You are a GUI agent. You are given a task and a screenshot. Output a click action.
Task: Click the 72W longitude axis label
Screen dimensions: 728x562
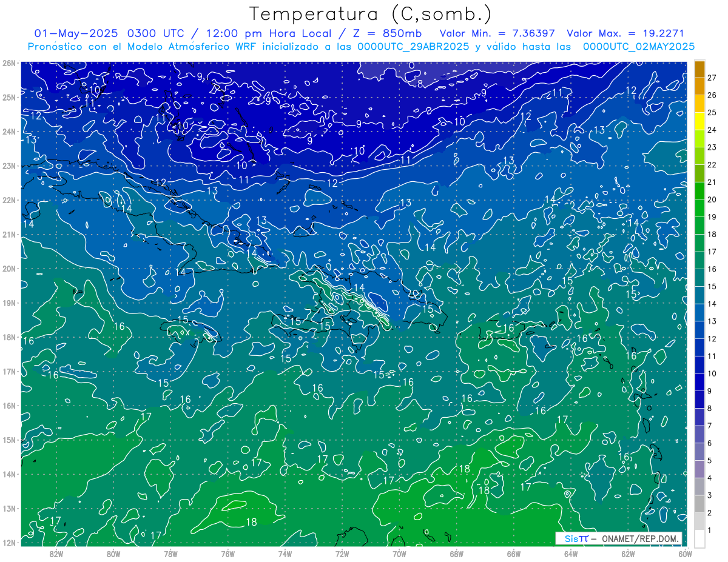click(342, 554)
